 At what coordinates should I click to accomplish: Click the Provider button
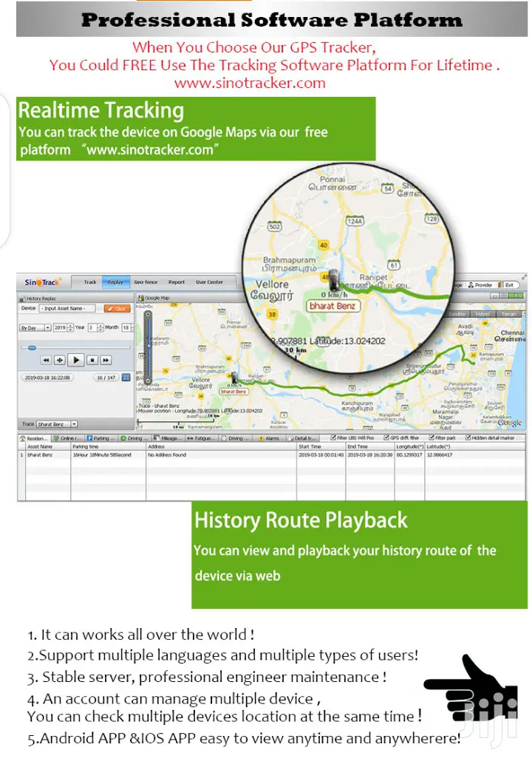(480, 285)
